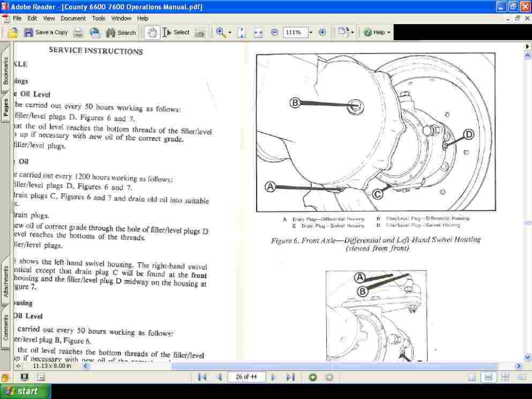Expand the Zoom In tool dropdown arrow
The image size is (532, 399).
230,33
